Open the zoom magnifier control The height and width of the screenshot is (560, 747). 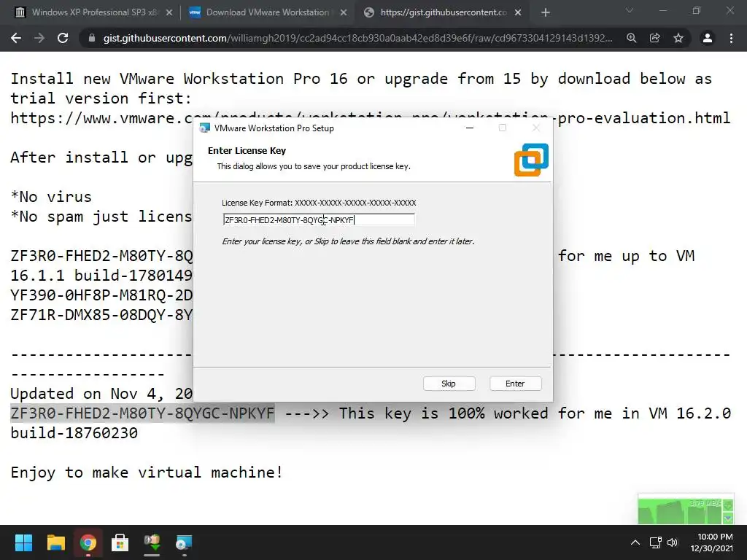tap(632, 38)
